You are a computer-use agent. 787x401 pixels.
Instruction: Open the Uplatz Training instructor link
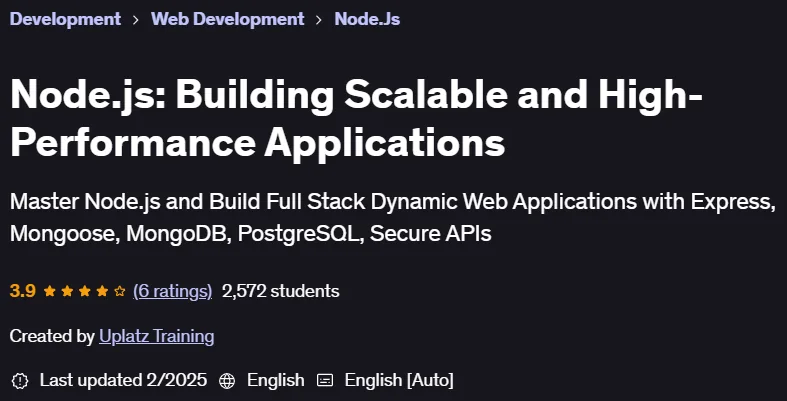click(x=157, y=336)
